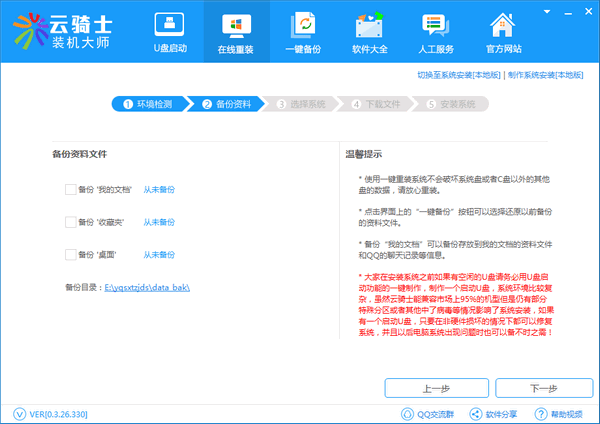Tick the '收藏夹' backup checkbox
The height and width of the screenshot is (424, 600).
click(x=70, y=221)
